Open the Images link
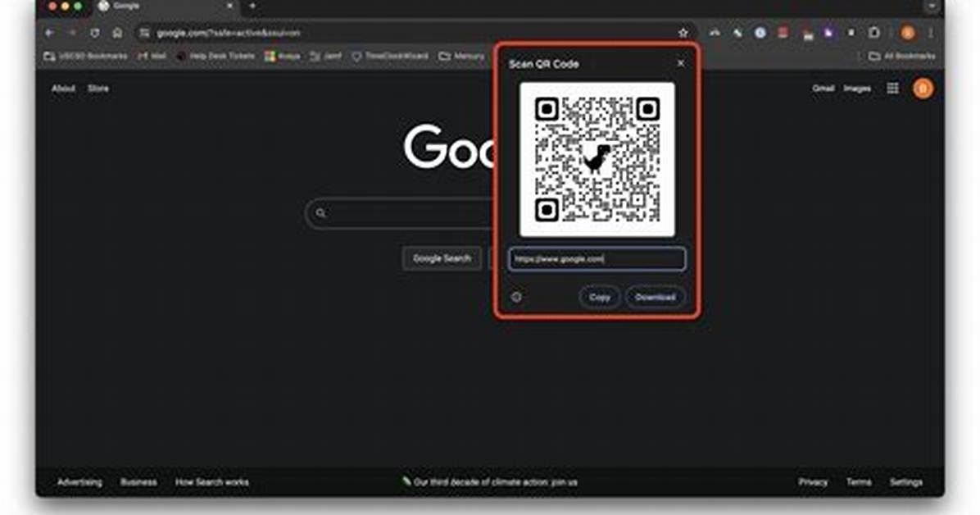The image size is (980, 515). [x=857, y=89]
